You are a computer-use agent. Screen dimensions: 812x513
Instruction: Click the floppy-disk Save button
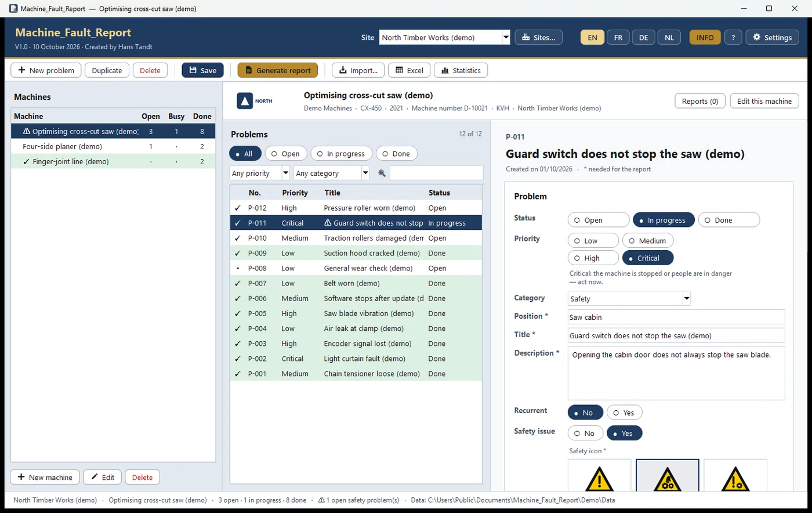(202, 70)
